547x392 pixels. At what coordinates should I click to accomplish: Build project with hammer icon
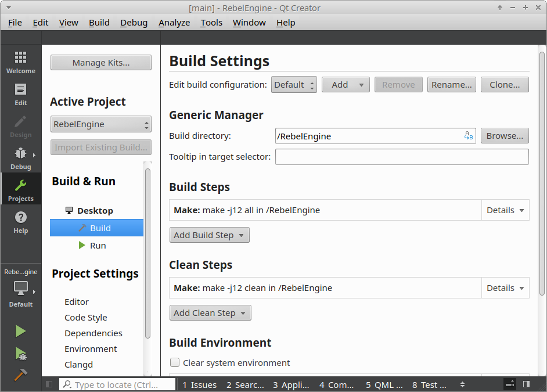click(x=20, y=375)
